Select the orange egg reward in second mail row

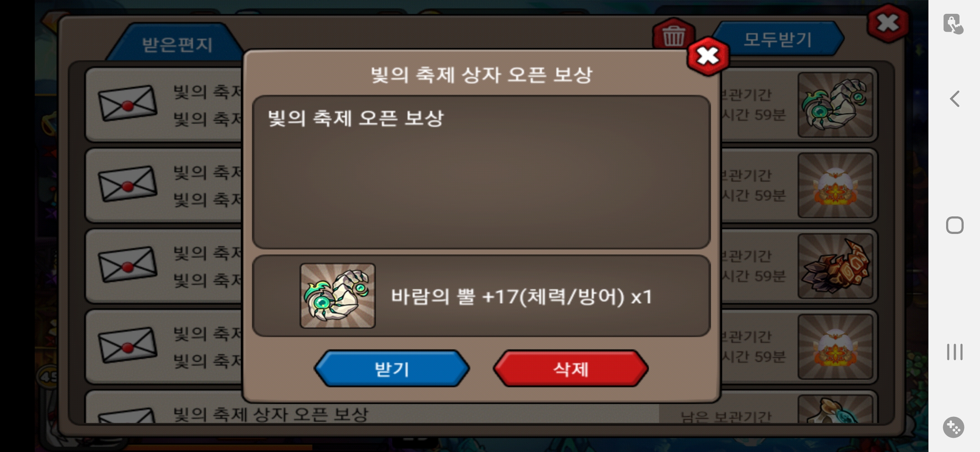836,185
